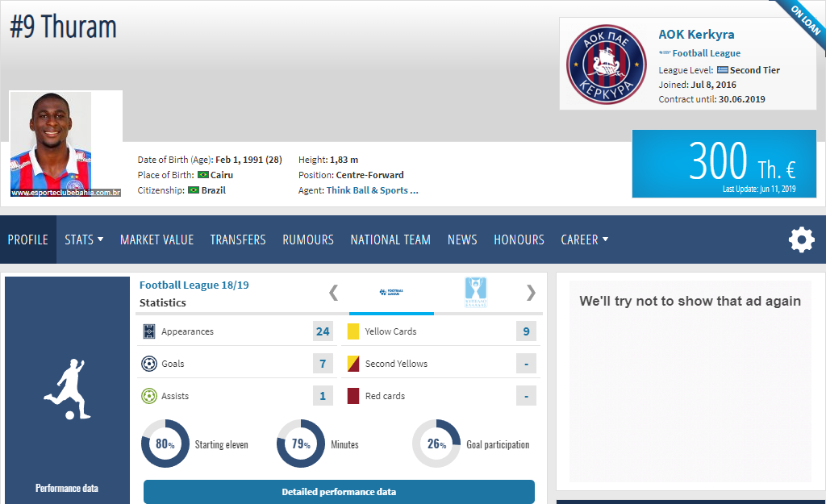Open the STATS dropdown menu
This screenshot has width=826, height=504.
pyautogui.click(x=84, y=240)
